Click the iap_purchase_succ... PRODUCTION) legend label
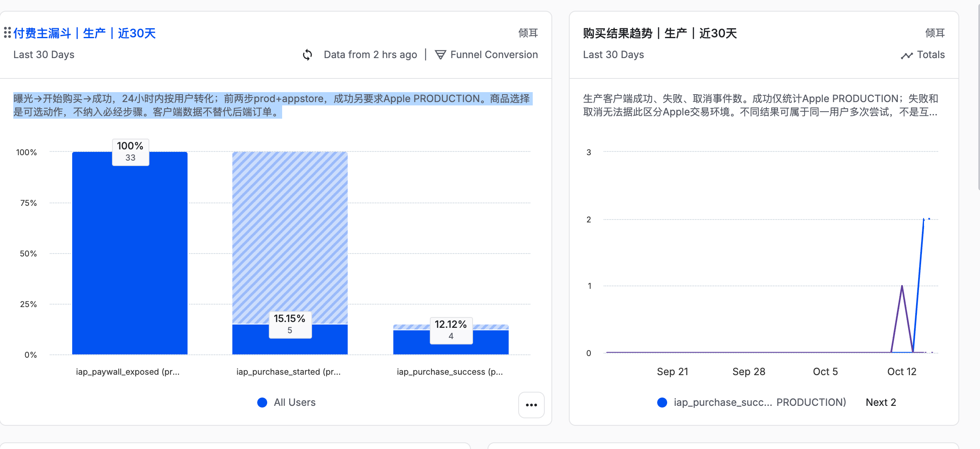Viewport: 980px width, 449px height. tap(760, 403)
